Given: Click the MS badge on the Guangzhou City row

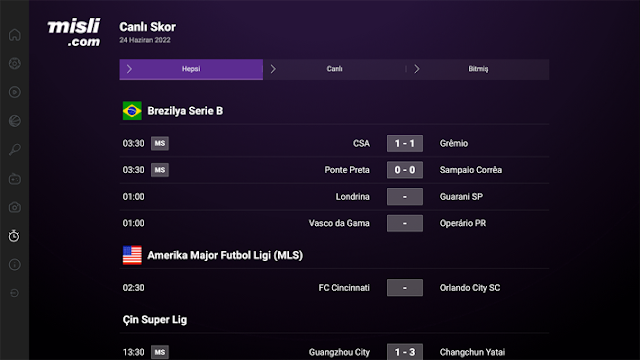Looking at the screenshot, I should coord(160,352).
